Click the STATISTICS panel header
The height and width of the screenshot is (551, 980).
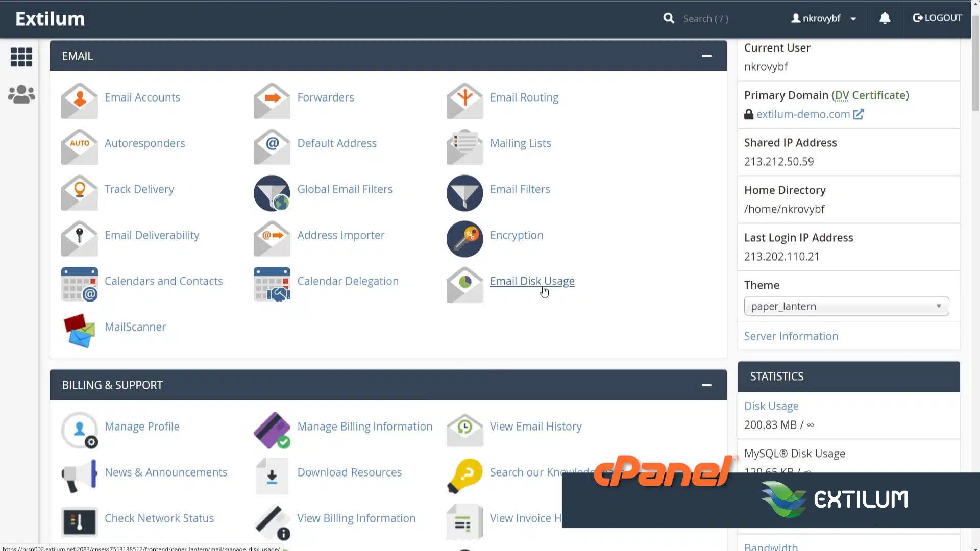(848, 377)
